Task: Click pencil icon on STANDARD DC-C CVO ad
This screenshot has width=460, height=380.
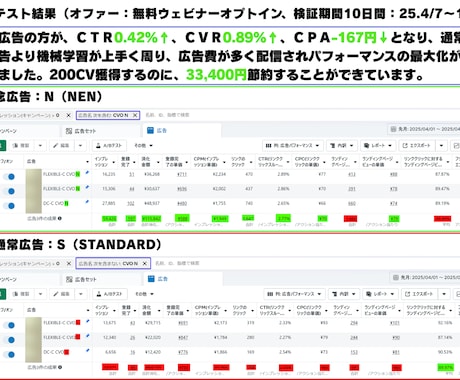Action: point(87,351)
